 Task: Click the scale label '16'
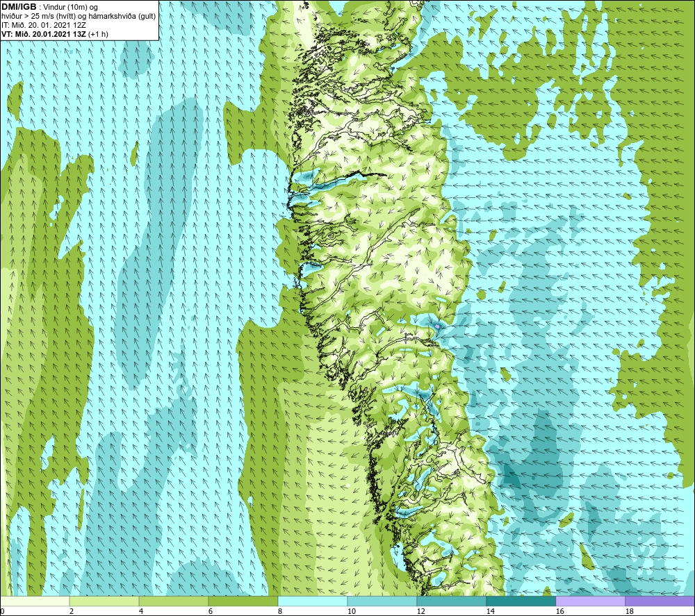560,612
